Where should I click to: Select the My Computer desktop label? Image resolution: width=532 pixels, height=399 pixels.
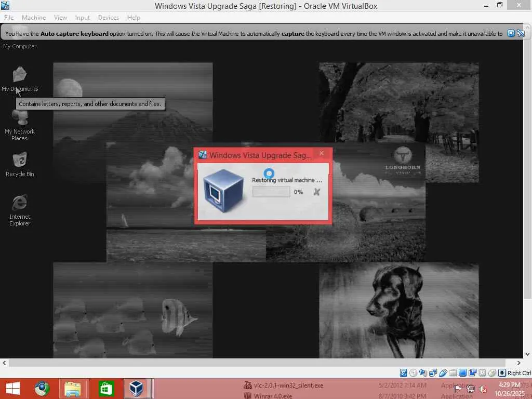tap(20, 46)
